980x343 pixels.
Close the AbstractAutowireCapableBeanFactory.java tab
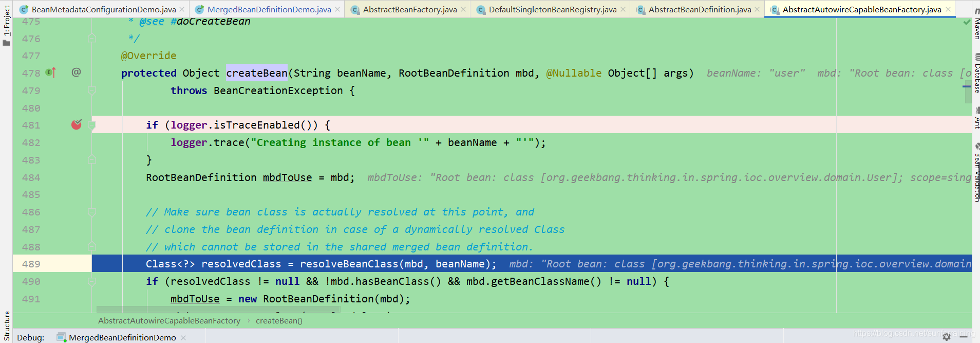click(x=948, y=9)
